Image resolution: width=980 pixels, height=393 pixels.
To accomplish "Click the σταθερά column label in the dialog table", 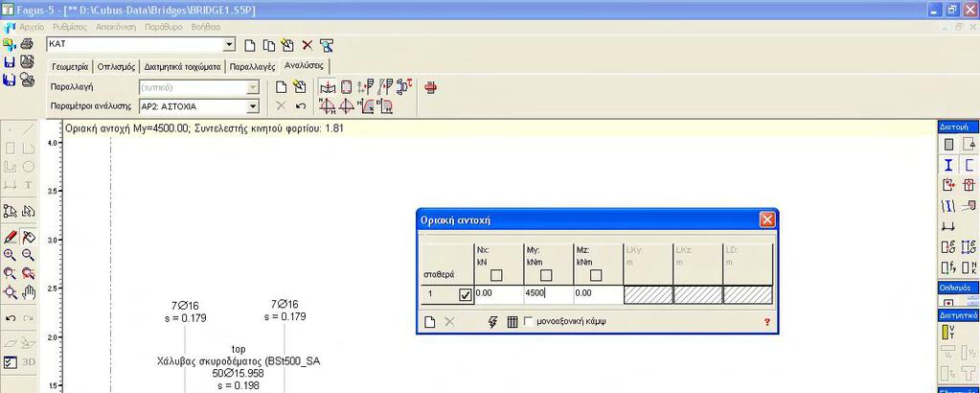I will (441, 275).
